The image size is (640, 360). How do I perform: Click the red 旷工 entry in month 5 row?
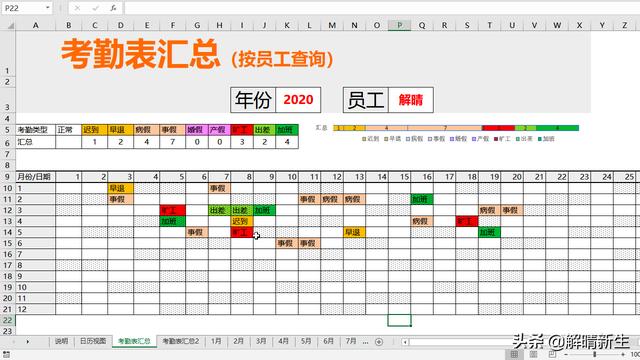tap(242, 232)
